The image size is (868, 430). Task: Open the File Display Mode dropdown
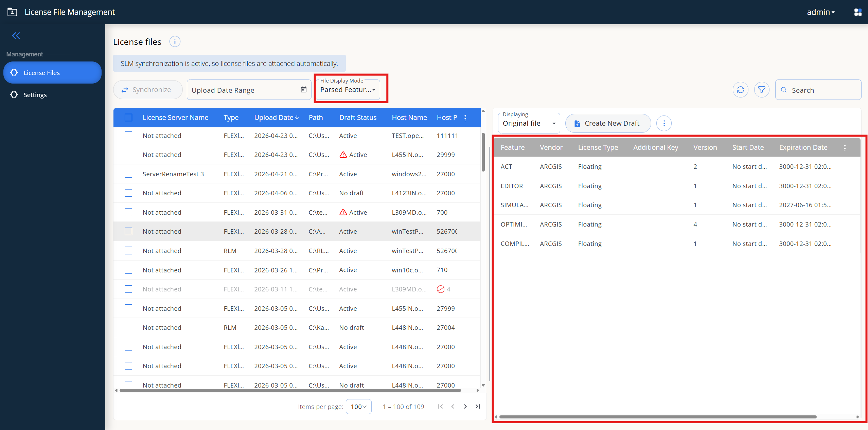tap(348, 90)
